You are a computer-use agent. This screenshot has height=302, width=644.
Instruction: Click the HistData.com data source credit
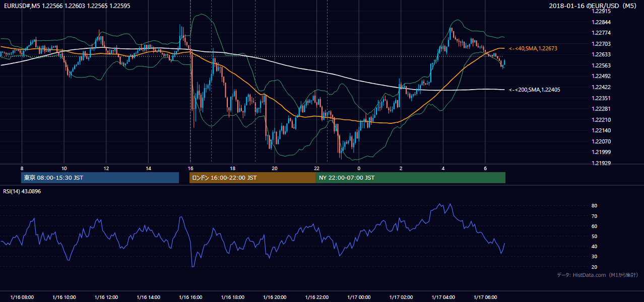point(598,275)
